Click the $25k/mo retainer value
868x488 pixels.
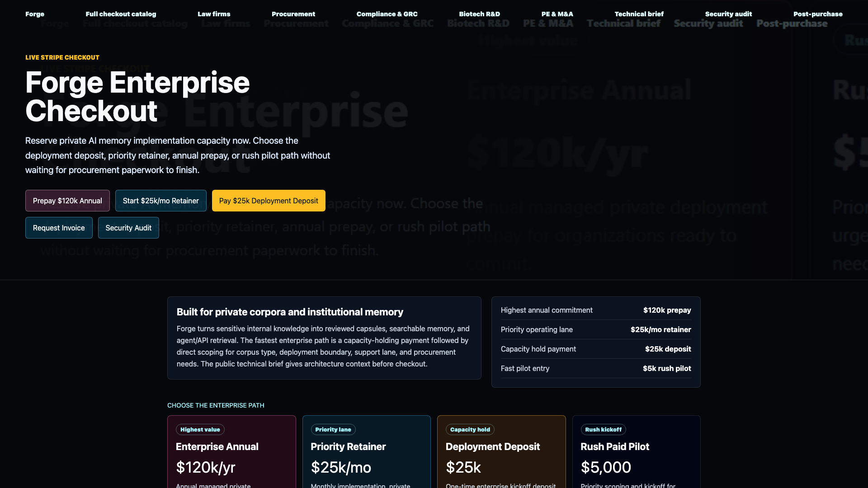[x=661, y=329]
